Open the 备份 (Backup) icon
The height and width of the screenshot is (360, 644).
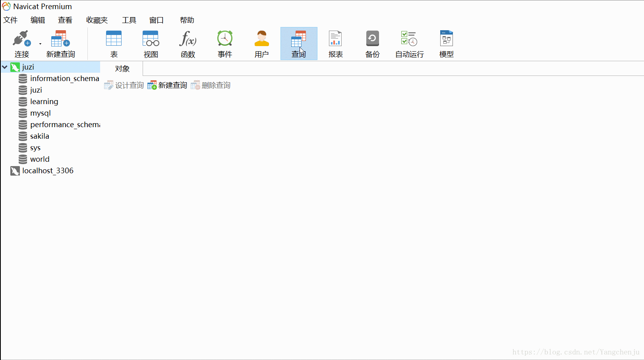coord(372,43)
